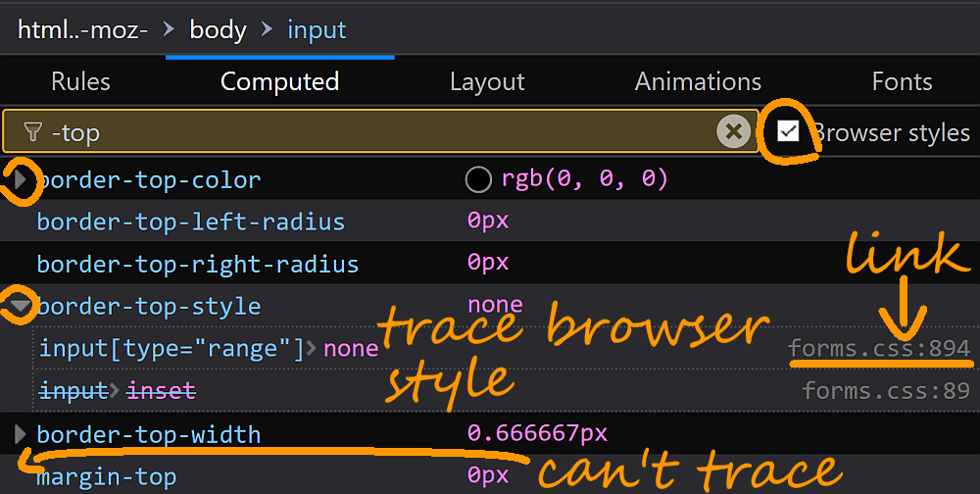
Task: Select the html breadcrumb element
Action: 82,30
